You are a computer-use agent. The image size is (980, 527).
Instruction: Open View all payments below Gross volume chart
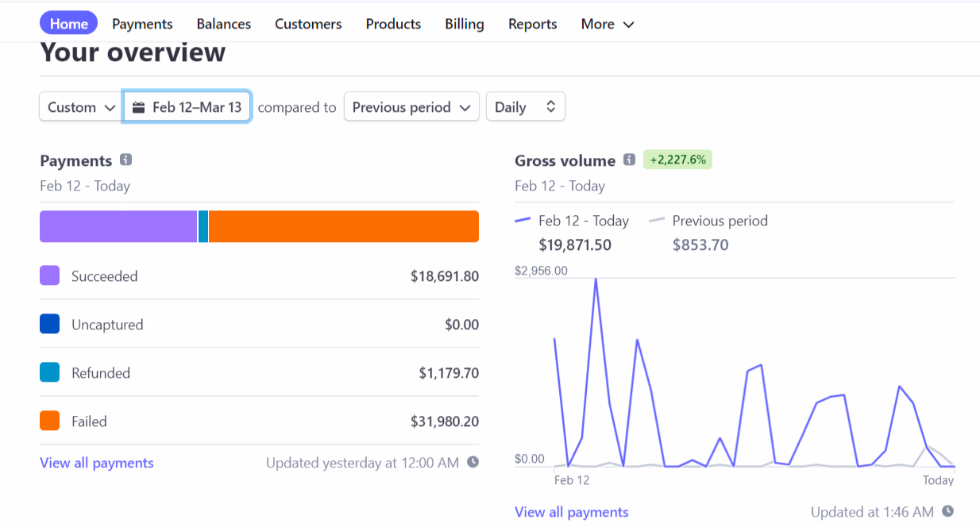(x=571, y=512)
